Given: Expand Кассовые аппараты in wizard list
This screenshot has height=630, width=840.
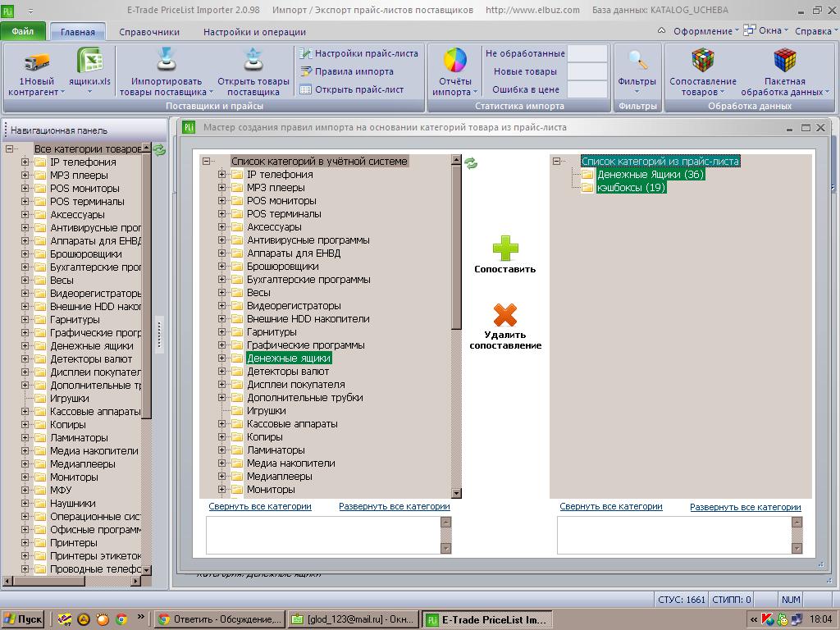Looking at the screenshot, I should coord(221,424).
